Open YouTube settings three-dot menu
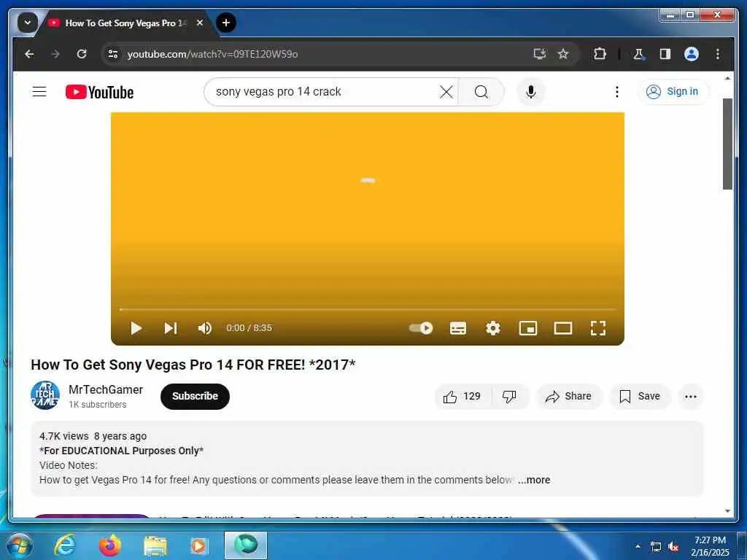 tap(617, 91)
